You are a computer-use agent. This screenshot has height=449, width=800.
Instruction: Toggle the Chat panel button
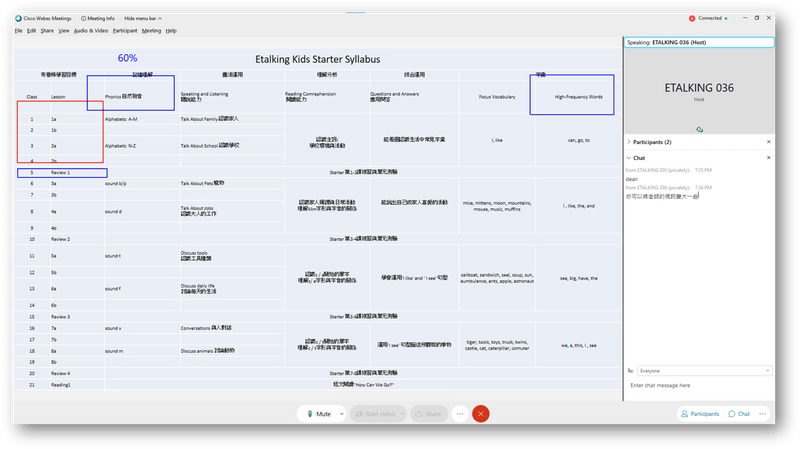click(739, 413)
